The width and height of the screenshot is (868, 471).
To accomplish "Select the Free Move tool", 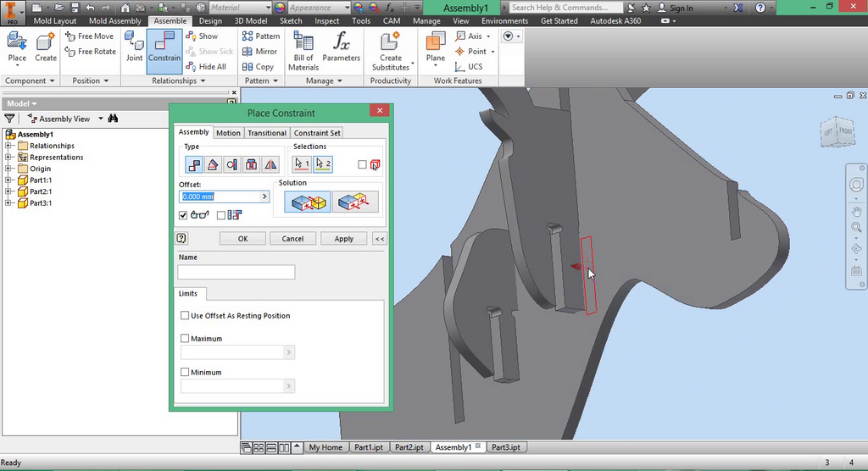I will point(89,36).
